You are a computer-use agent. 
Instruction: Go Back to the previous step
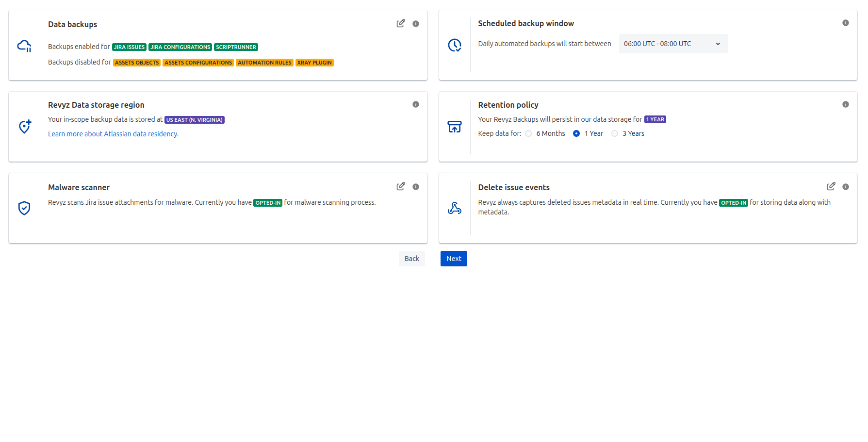(x=411, y=259)
